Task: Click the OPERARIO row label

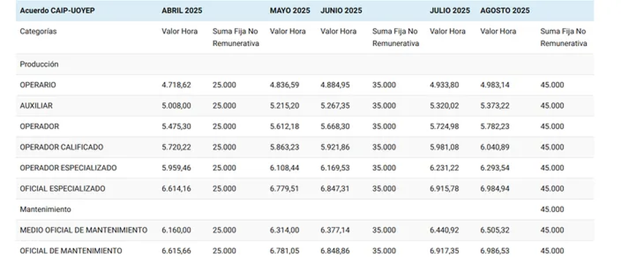Action: pos(38,85)
